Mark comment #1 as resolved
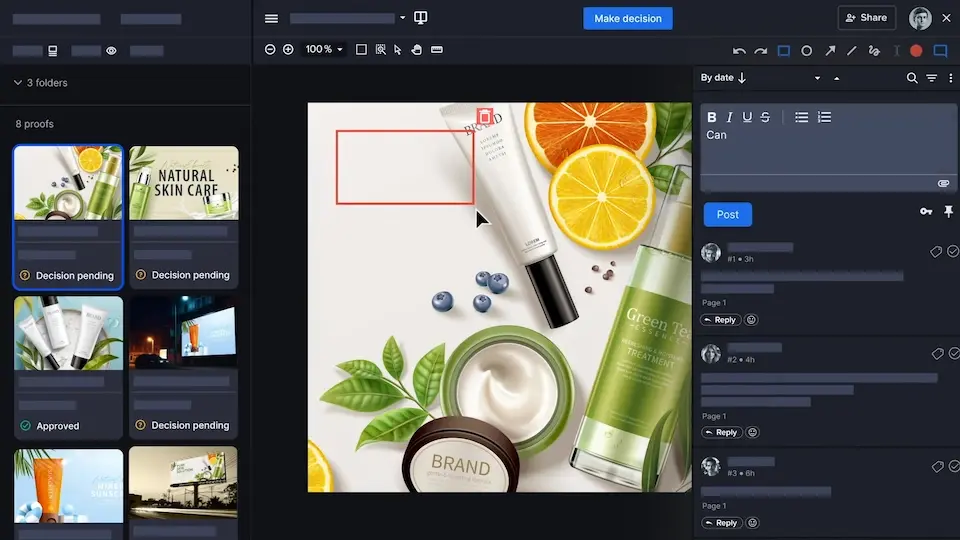The image size is (960, 540). (953, 252)
